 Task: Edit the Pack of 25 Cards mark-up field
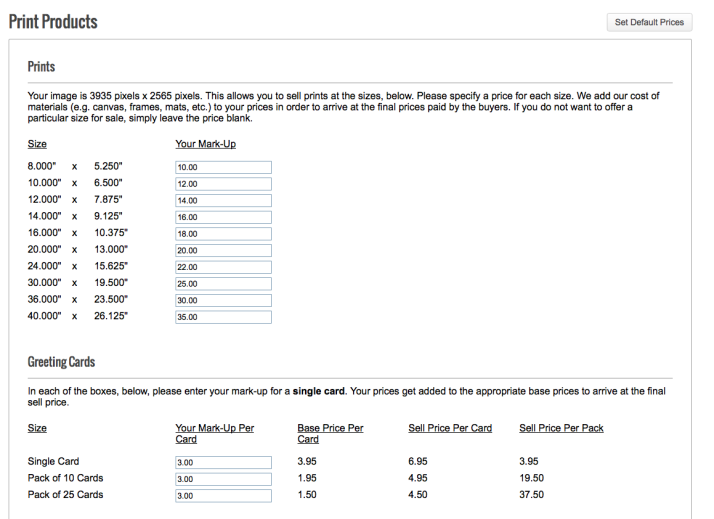coord(223,496)
